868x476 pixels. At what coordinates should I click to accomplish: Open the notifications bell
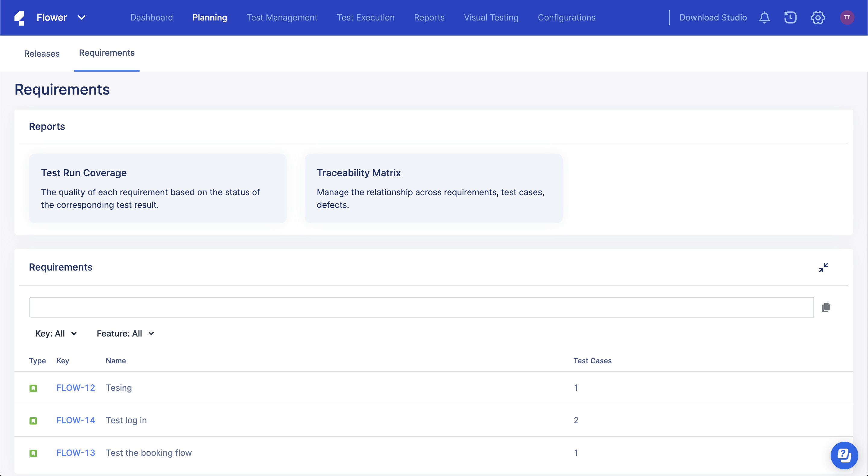764,17
